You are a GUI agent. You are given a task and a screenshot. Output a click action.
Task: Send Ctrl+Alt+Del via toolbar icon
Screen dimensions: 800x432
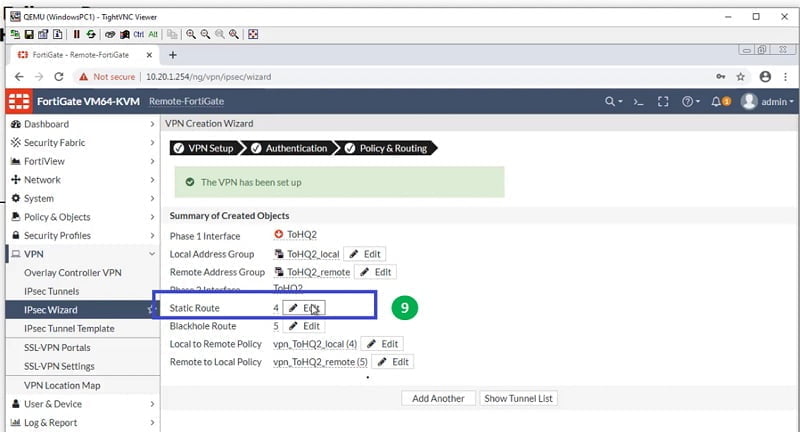pos(110,34)
